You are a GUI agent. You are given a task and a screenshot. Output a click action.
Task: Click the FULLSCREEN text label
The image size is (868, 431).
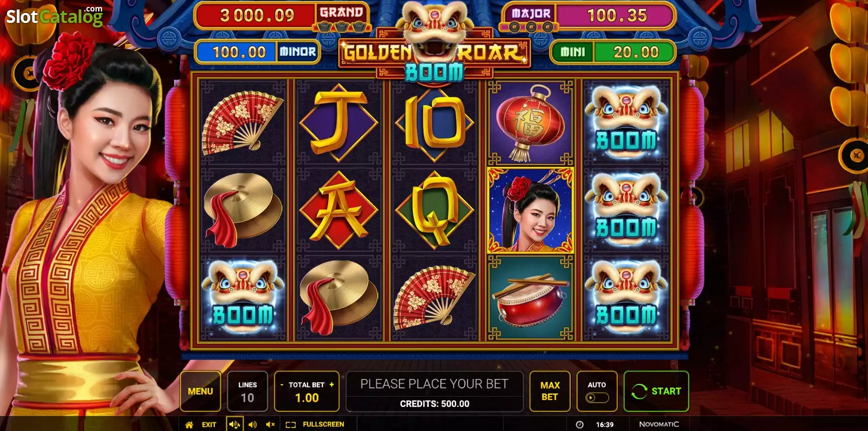coord(324,425)
